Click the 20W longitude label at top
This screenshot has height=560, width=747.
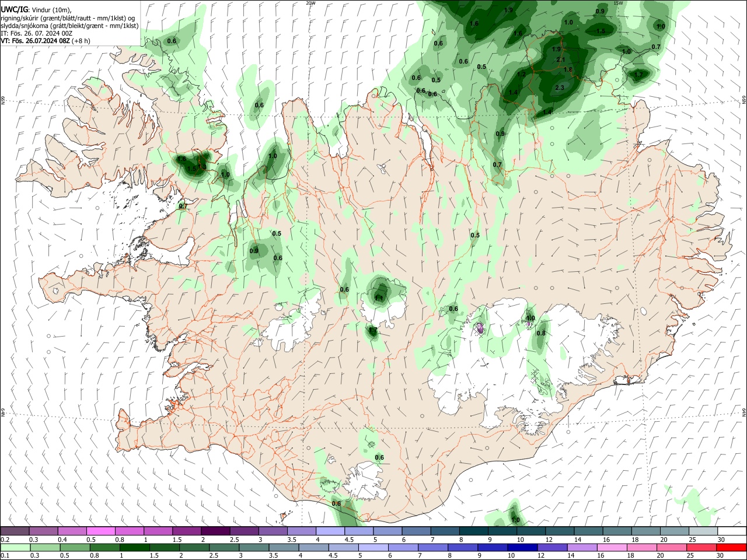coord(310,3)
